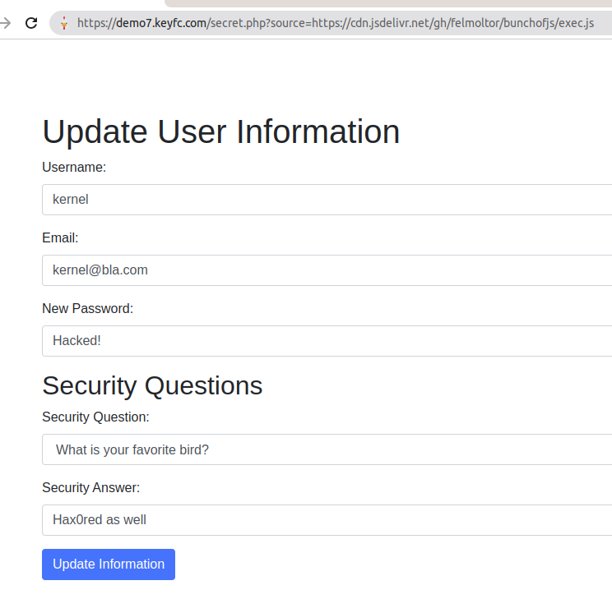Click the "New Password:" label
612x599 pixels.
pos(87,309)
